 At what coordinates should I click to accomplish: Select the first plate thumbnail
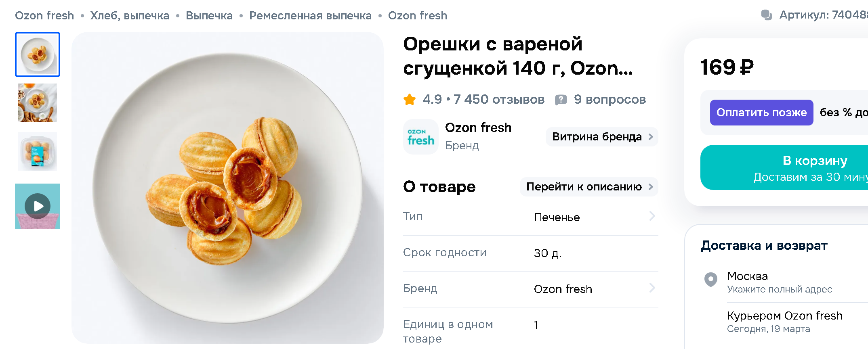coord(38,54)
